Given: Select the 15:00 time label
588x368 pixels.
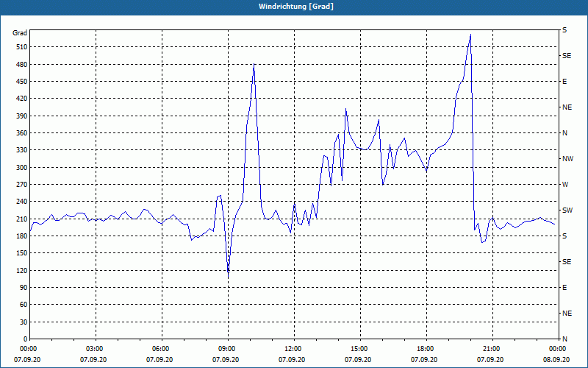Looking at the screenshot, I should [360, 349].
